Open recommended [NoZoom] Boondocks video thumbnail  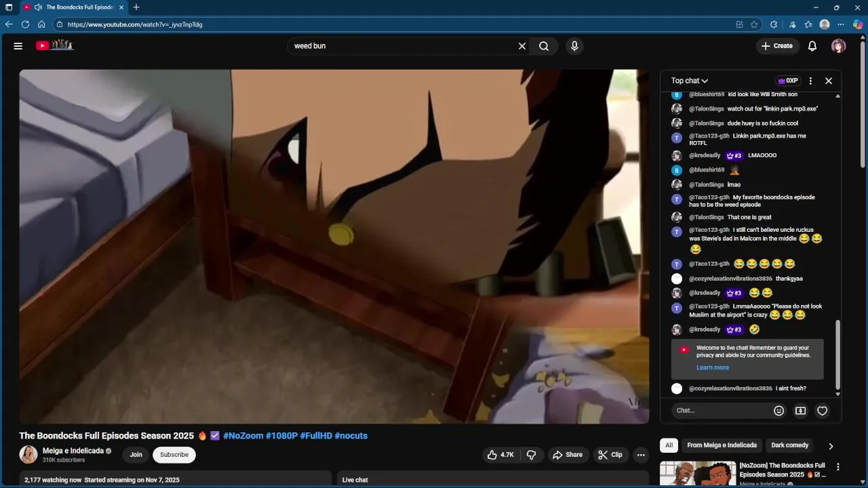pos(698,474)
